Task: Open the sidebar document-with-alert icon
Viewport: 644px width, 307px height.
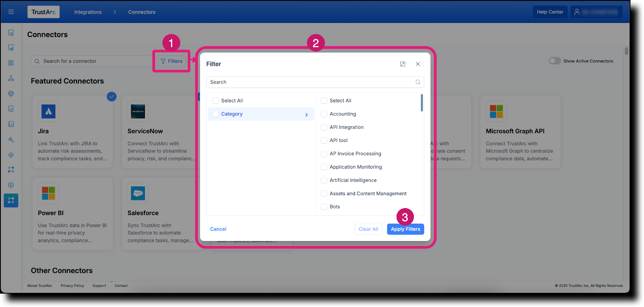Action: [x=11, y=109]
